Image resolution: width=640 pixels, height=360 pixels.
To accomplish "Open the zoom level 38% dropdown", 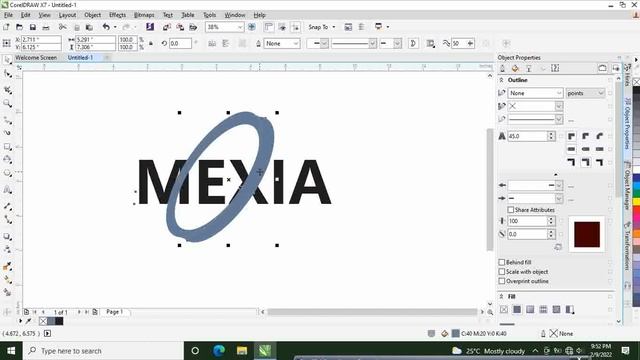I will [240, 27].
